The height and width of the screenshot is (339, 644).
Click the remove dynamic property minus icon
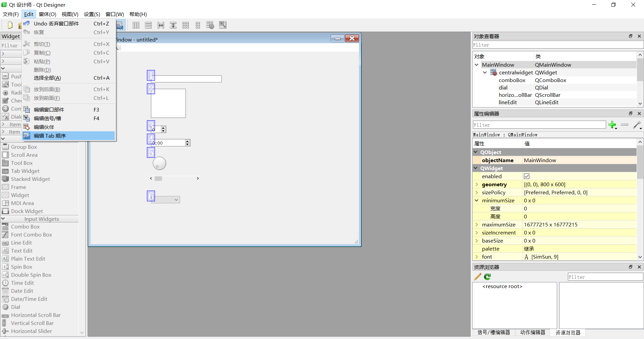click(625, 125)
